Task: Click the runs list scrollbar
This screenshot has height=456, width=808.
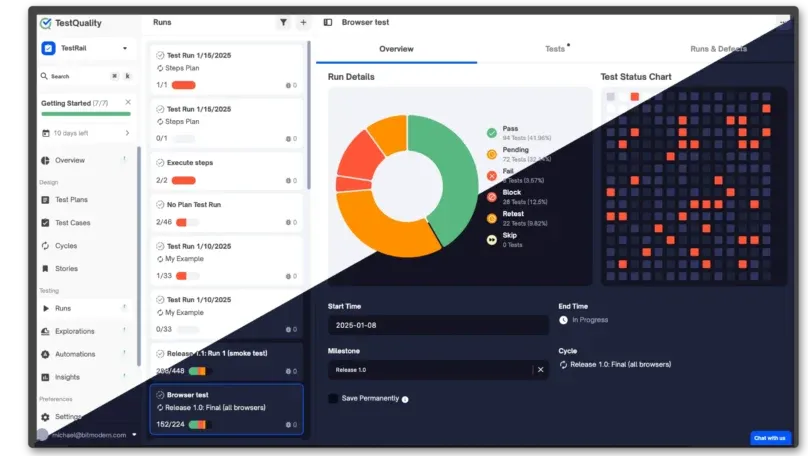Action: [x=309, y=115]
